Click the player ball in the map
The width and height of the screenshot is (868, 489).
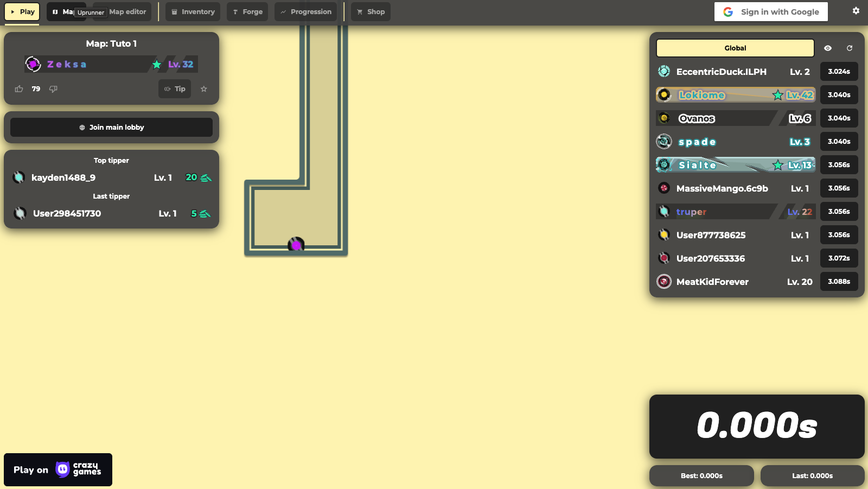pyautogui.click(x=296, y=245)
